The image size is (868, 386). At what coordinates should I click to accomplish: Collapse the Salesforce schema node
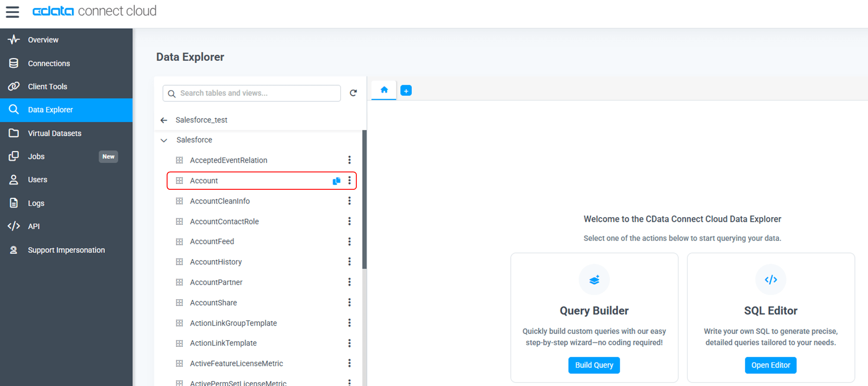coord(164,140)
